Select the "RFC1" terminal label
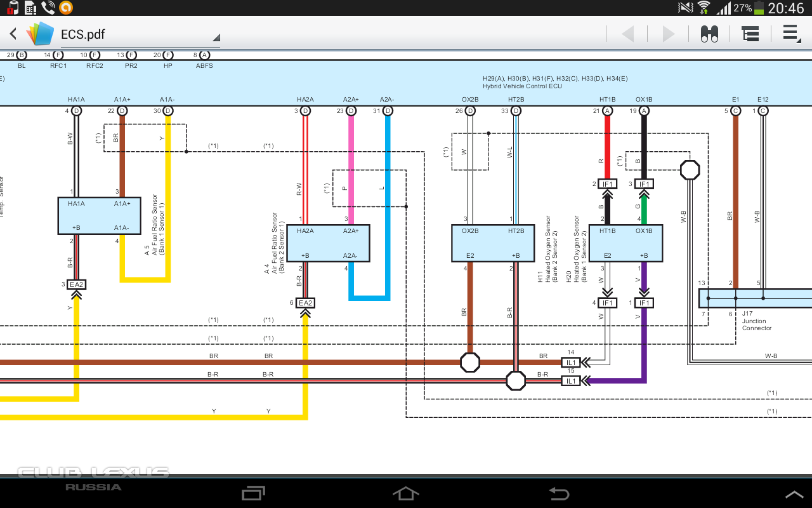Image resolution: width=812 pixels, height=508 pixels. tap(58, 66)
